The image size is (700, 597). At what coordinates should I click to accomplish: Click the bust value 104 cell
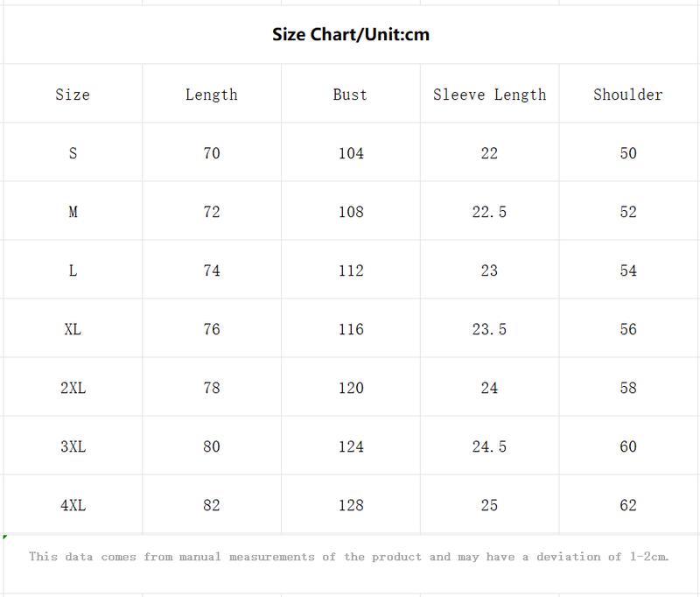(x=351, y=152)
